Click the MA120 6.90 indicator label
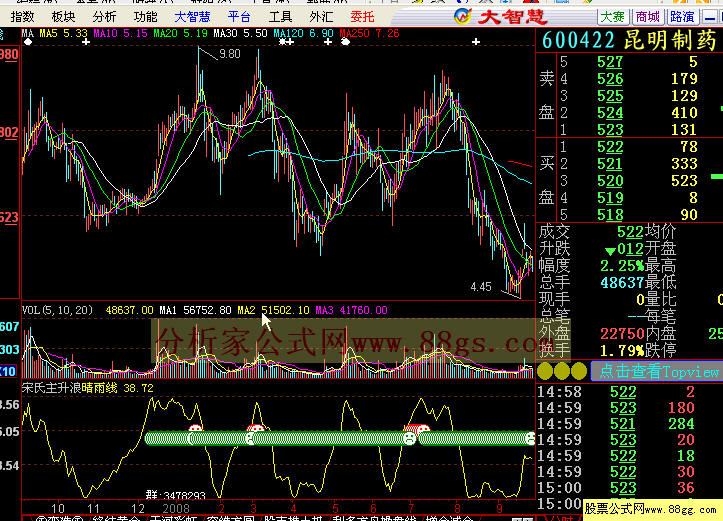The width and height of the screenshot is (723, 521). (x=303, y=33)
